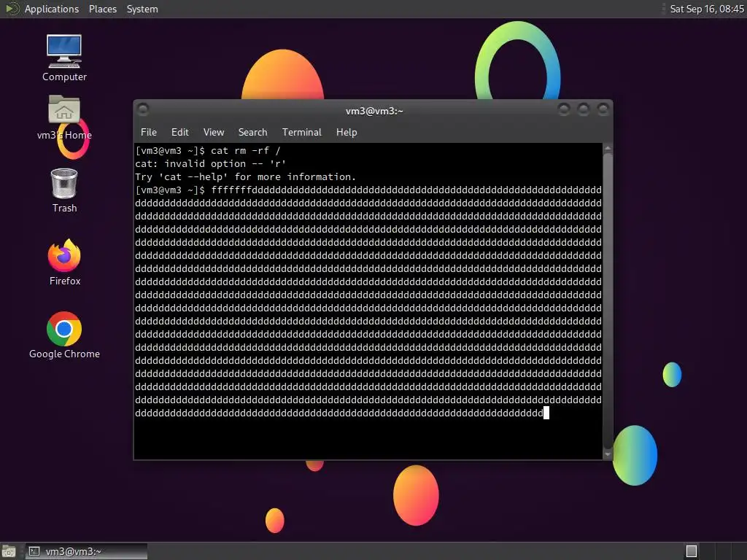Open the Places menu

[102, 9]
